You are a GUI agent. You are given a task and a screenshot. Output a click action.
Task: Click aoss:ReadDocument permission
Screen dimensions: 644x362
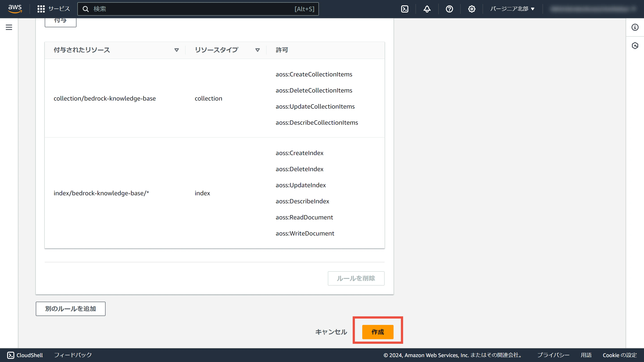pyautogui.click(x=304, y=217)
